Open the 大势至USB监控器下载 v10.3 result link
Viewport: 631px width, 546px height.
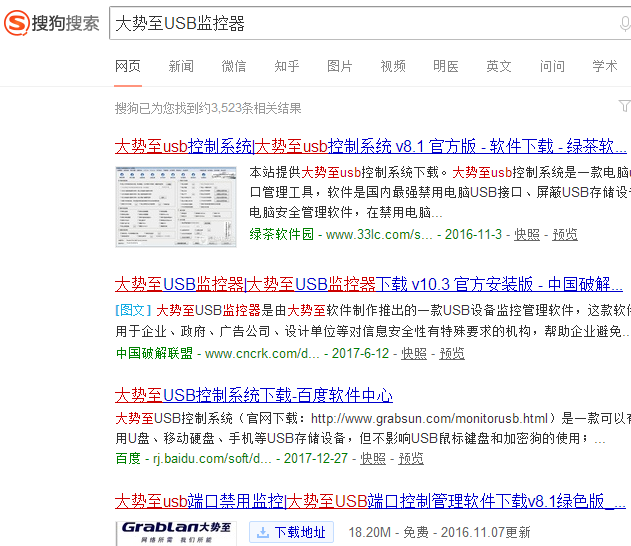click(x=370, y=284)
